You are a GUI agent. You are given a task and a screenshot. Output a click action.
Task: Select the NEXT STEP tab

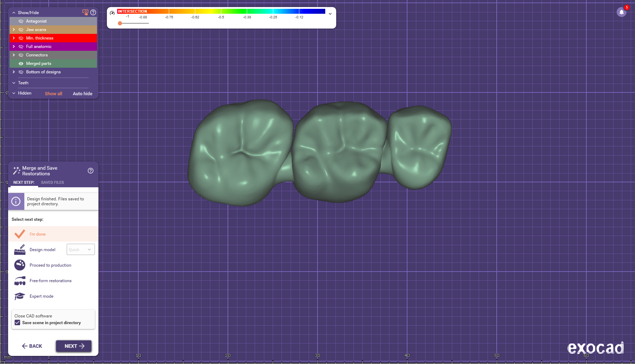(24, 182)
